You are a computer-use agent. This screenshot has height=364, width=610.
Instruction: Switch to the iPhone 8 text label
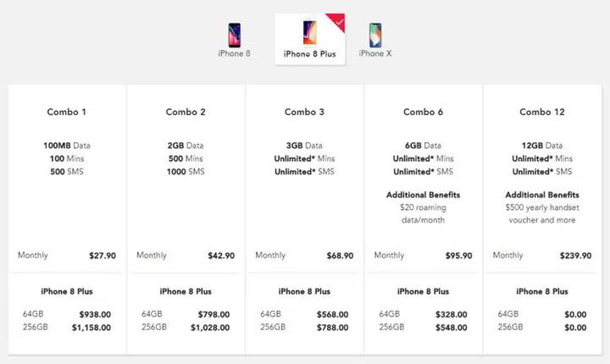click(235, 53)
